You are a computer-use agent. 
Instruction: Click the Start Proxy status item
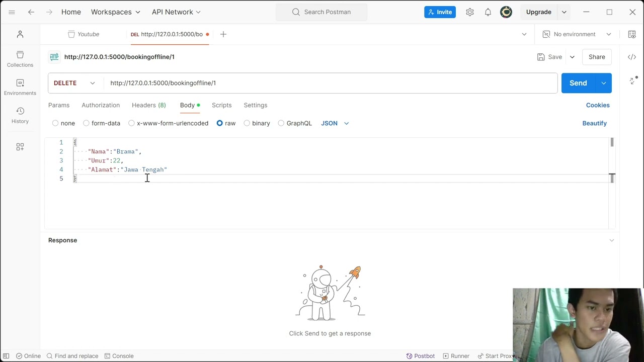[x=495, y=356]
